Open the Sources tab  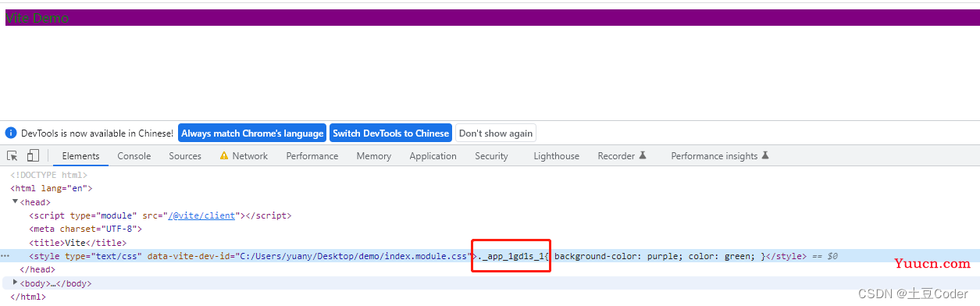(185, 156)
